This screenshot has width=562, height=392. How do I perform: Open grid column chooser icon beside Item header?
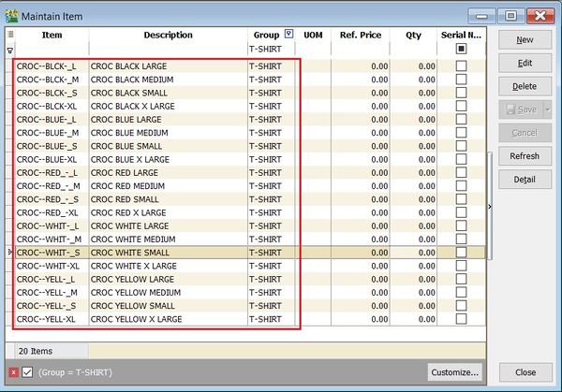10,35
